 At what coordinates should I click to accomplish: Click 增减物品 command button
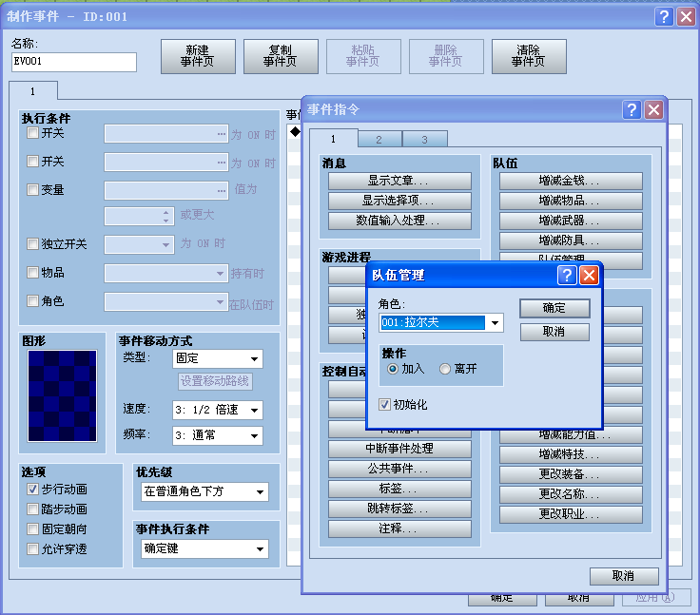571,201
